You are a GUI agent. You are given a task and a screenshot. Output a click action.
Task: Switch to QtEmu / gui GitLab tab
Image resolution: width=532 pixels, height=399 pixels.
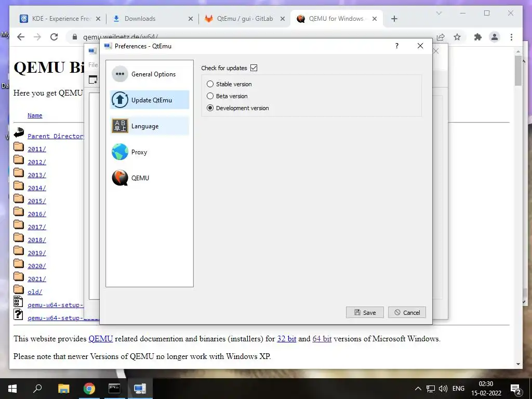[245, 19]
